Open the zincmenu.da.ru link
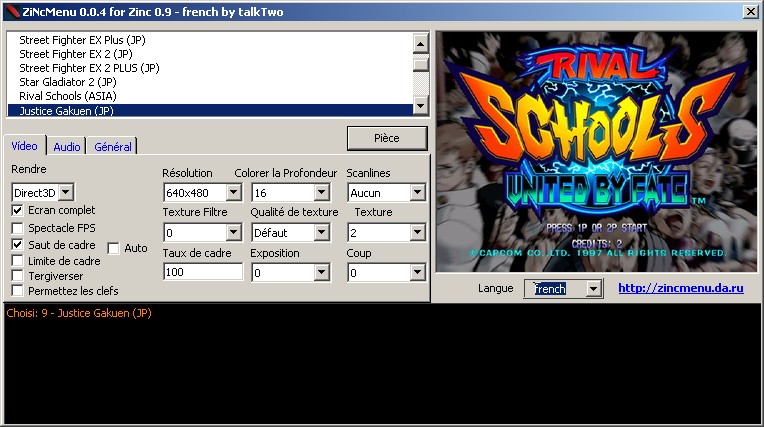The height and width of the screenshot is (427, 764). (681, 288)
